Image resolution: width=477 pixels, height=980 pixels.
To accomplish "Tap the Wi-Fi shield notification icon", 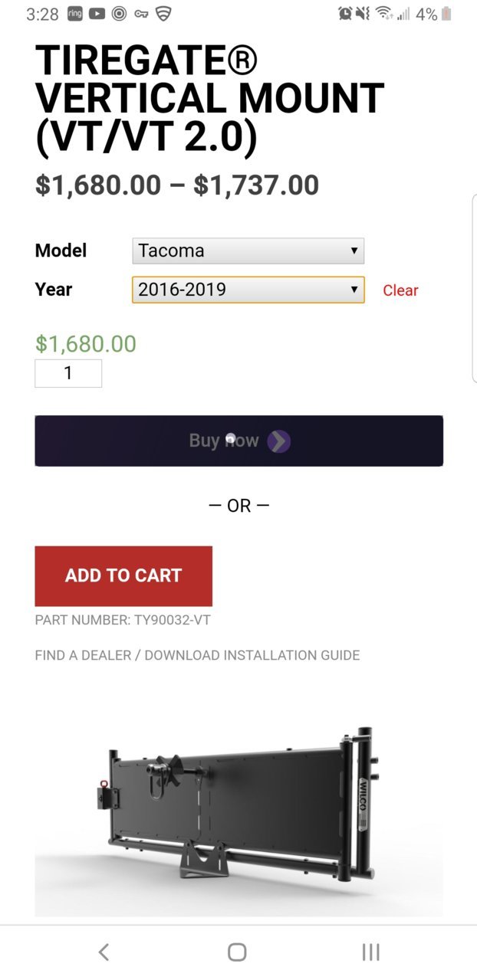I will click(x=163, y=14).
